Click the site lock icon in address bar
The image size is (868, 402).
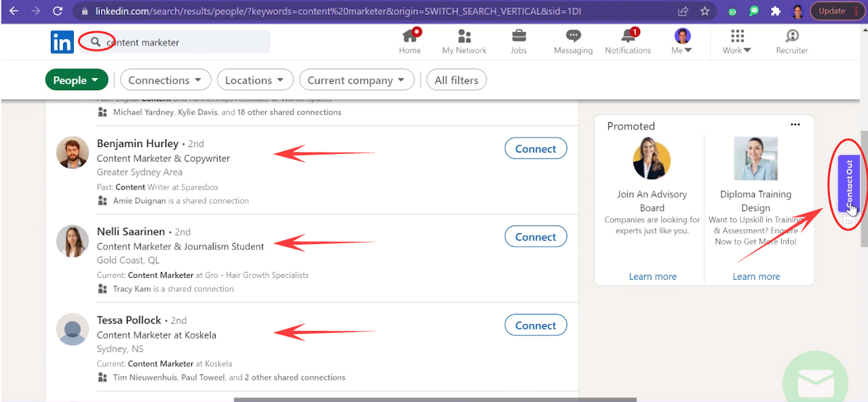[84, 11]
